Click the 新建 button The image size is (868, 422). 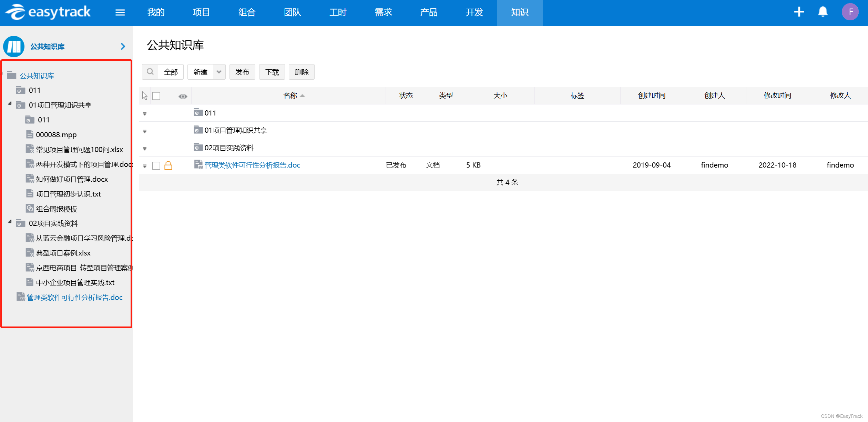point(200,72)
